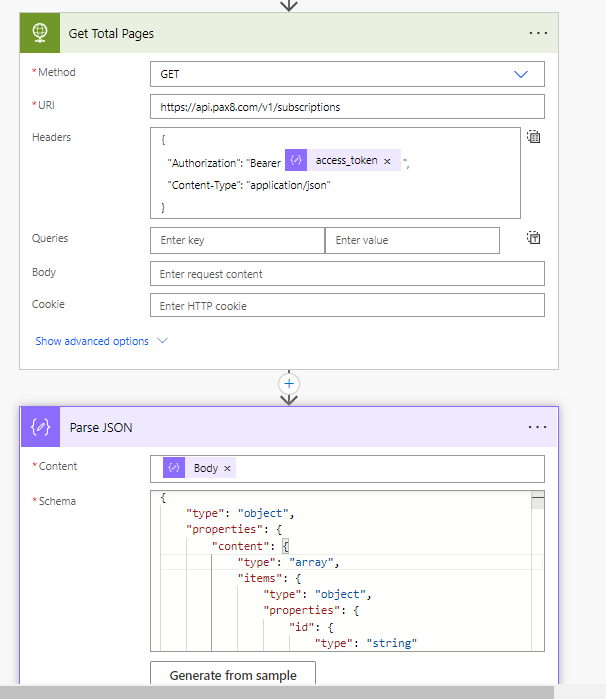Remove the access_token dynamic content token
The height and width of the screenshot is (699, 606).
point(387,160)
